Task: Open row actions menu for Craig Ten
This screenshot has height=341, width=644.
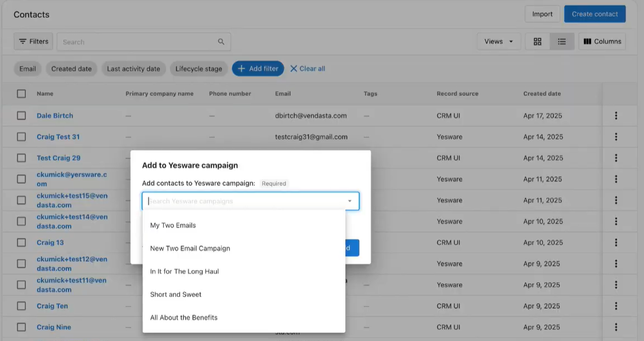Action: (616, 306)
